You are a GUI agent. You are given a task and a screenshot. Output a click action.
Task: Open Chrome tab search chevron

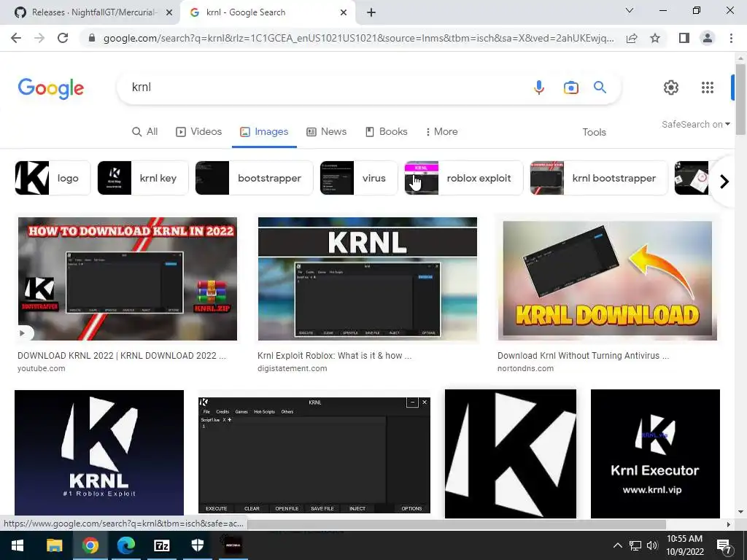point(630,10)
